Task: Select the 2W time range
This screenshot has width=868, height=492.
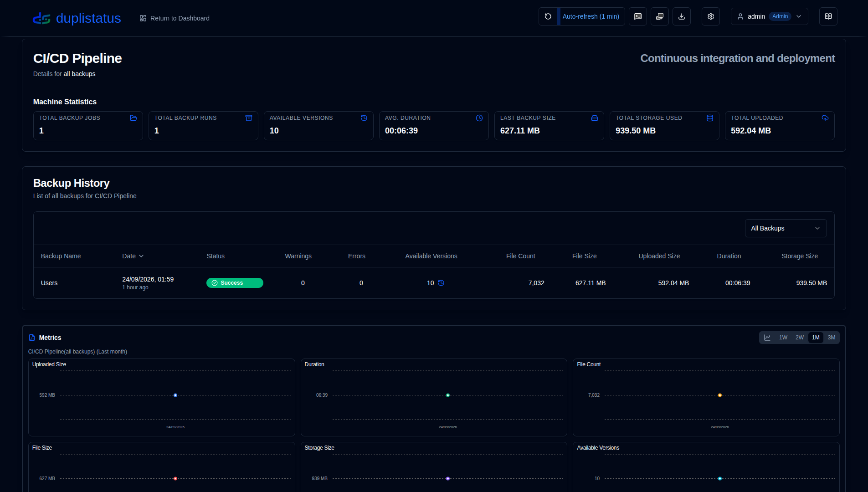Action: coord(800,338)
